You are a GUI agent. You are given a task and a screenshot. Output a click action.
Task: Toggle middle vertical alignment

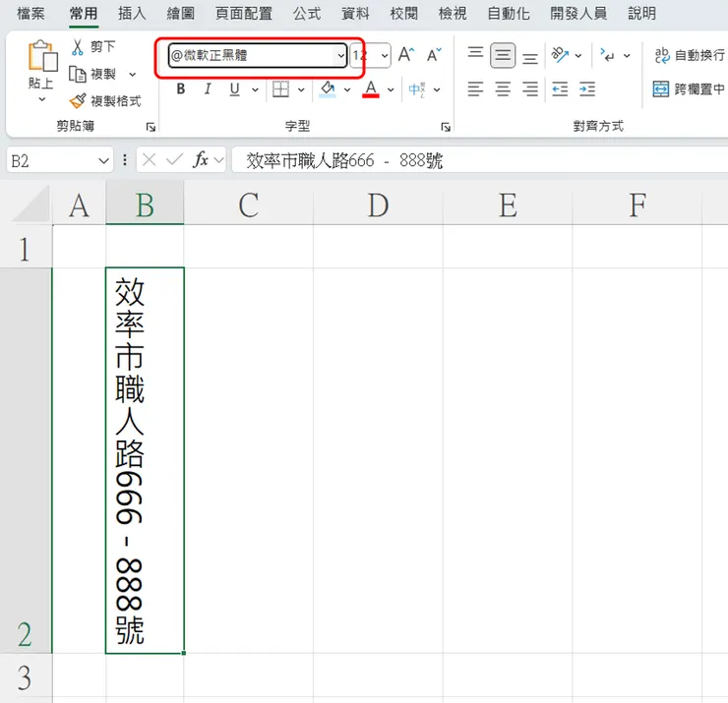point(503,55)
